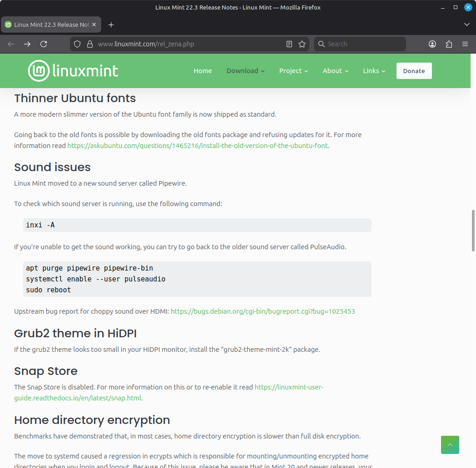
Task: Open the Firefox account menu
Action: click(x=432, y=44)
